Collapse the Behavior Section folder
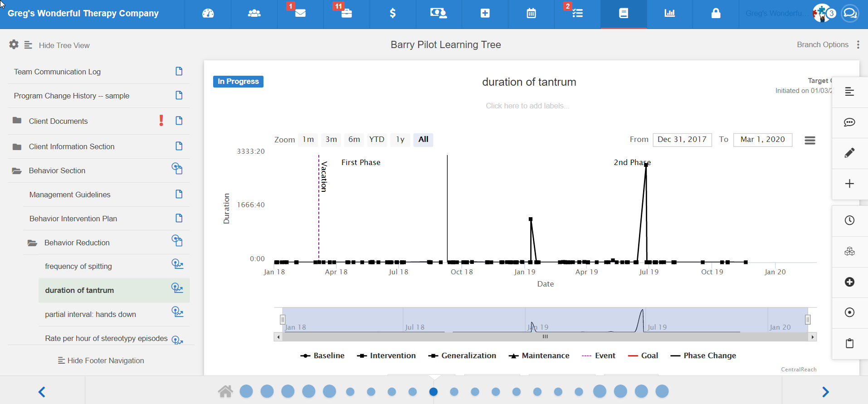 [x=17, y=171]
